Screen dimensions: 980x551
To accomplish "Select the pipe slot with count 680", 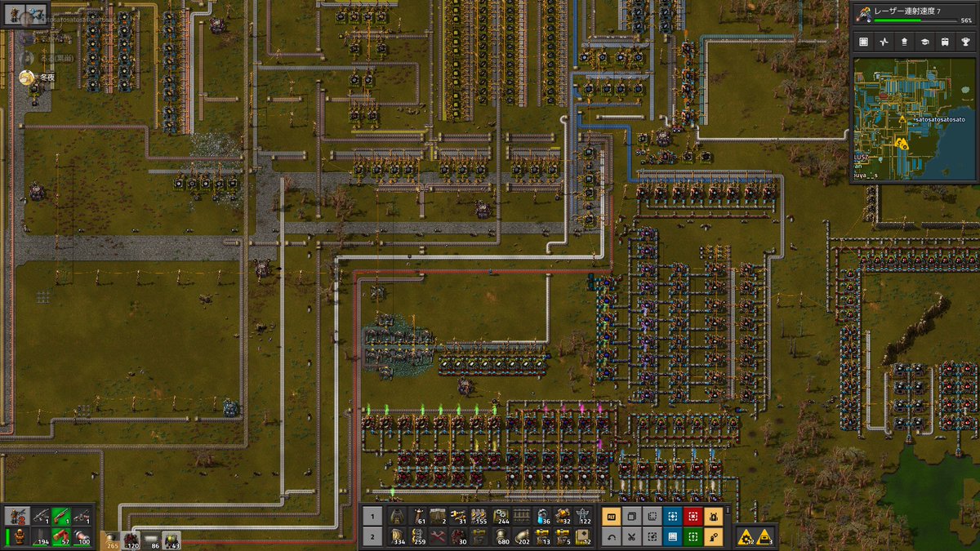I will point(501,536).
